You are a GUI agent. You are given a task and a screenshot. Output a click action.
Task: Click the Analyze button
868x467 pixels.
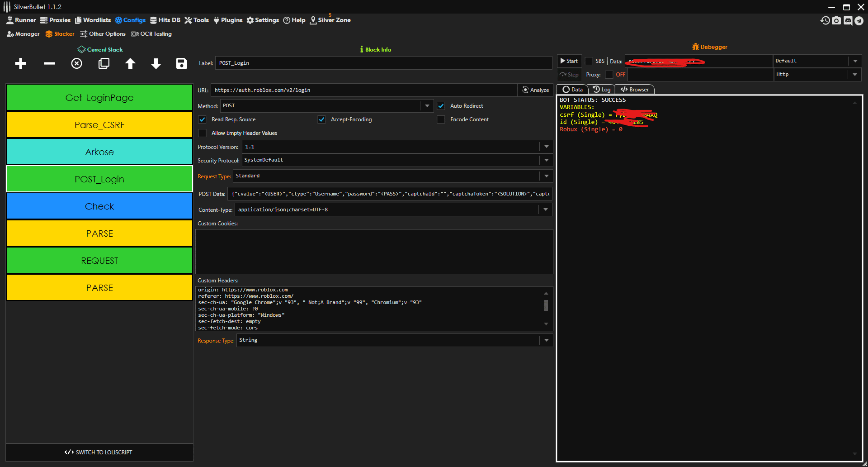536,90
